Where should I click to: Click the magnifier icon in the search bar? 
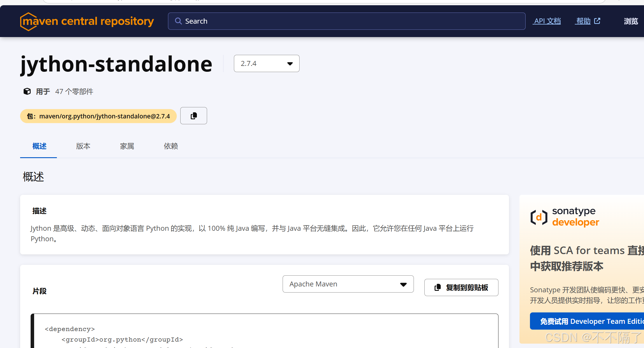[x=179, y=21]
